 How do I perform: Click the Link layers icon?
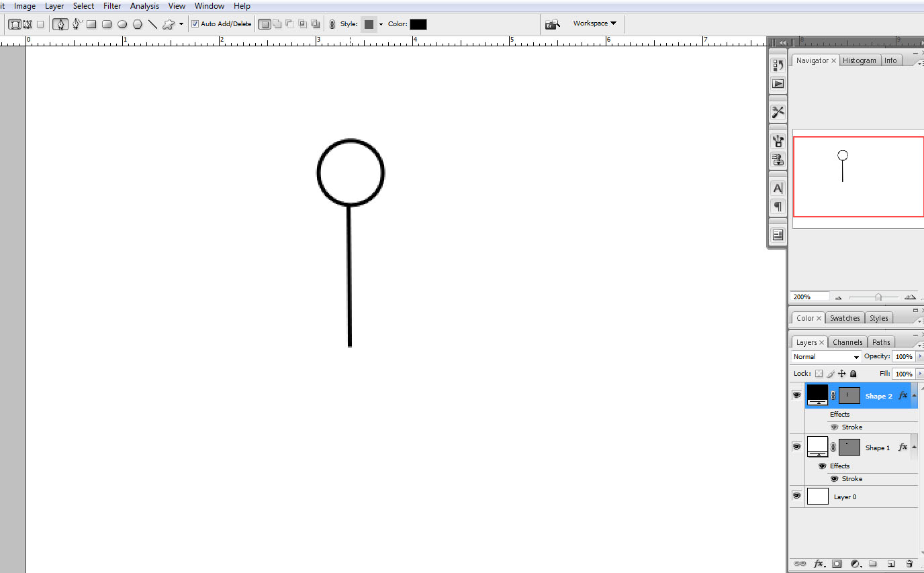pos(800,564)
